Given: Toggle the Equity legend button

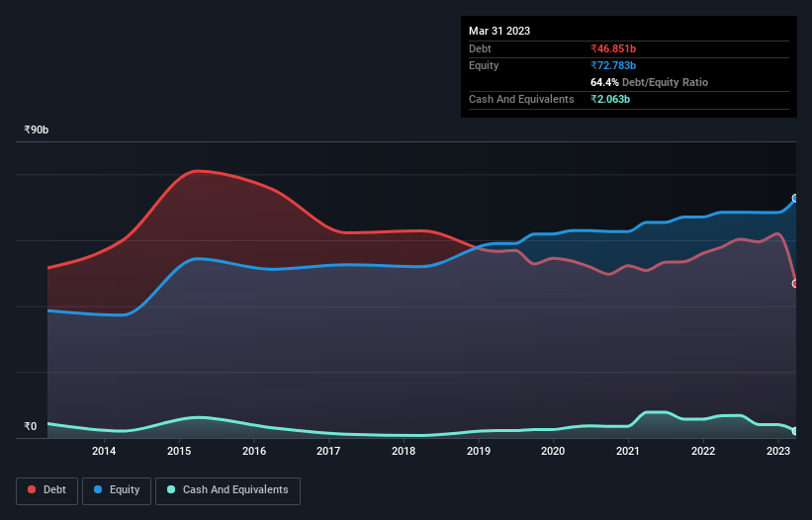Looking at the screenshot, I should click(x=117, y=490).
